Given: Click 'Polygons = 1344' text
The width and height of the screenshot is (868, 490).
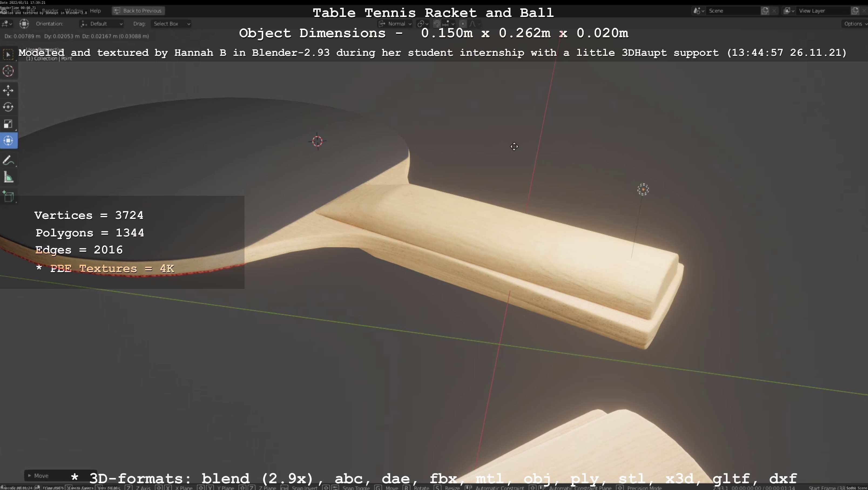Looking at the screenshot, I should (x=90, y=233).
